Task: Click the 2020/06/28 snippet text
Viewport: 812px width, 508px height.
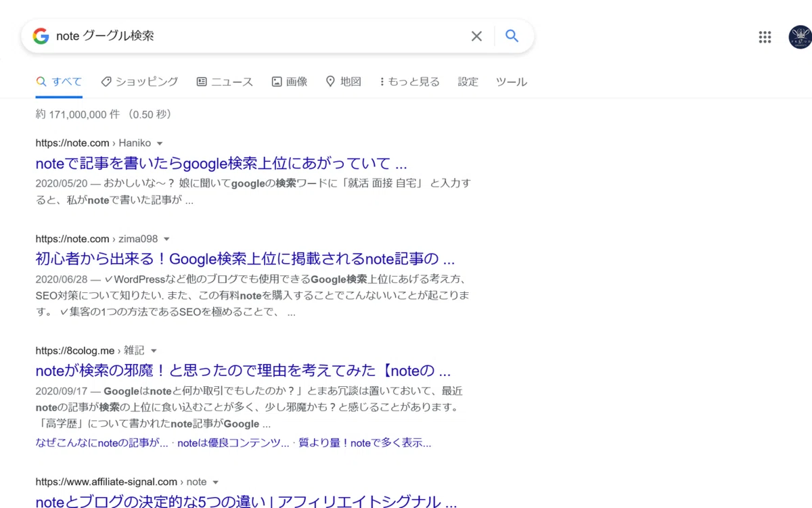Action: pos(253,296)
